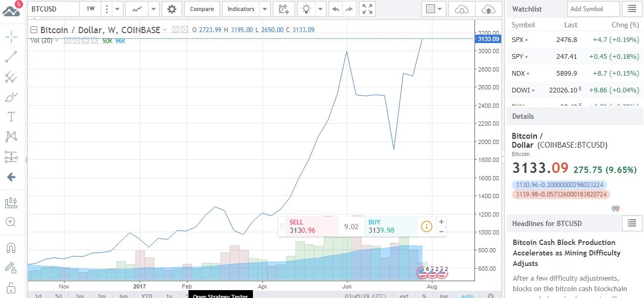Image resolution: width=644 pixels, height=298 pixels.
Task: Select the crosshair cursor tool
Action: [11, 36]
